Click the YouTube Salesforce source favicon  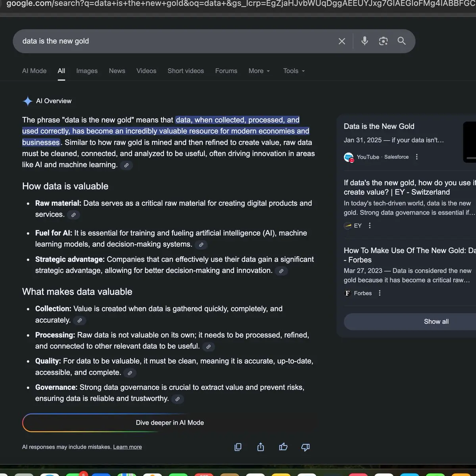[x=349, y=157]
